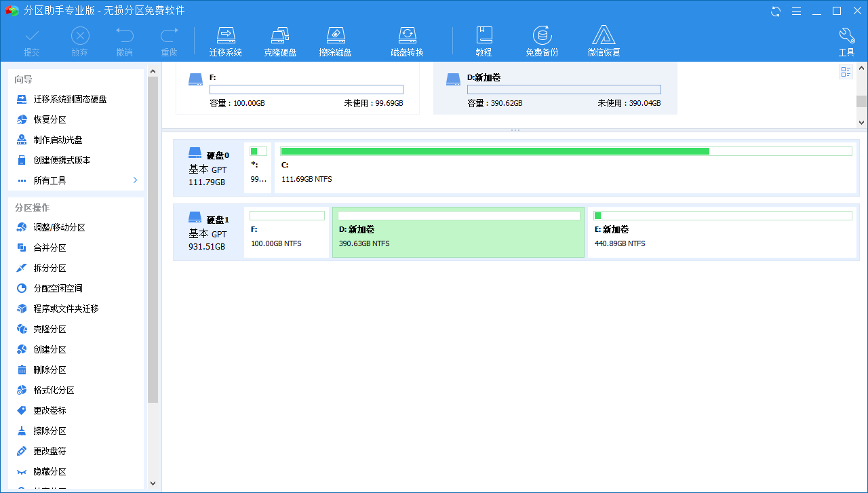Screen dimensions: 868x493
Task: Click the 工具 (Tools) icon top right
Action: (846, 39)
